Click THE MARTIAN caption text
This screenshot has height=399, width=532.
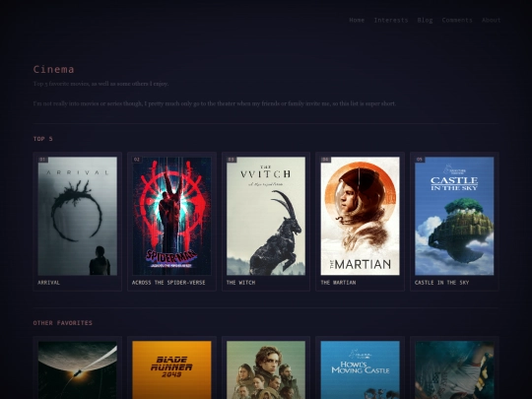338,283
